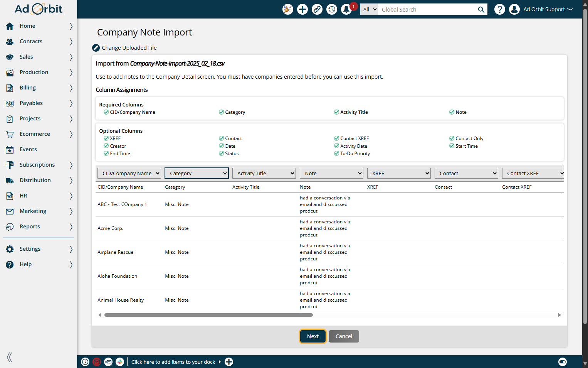Open the Category column assignment dropdown

(197, 174)
